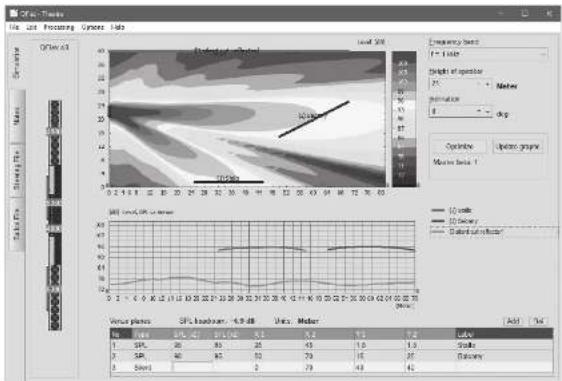Open the second menu bar item
The height and width of the screenshot is (381, 562).
pyautogui.click(x=32, y=27)
